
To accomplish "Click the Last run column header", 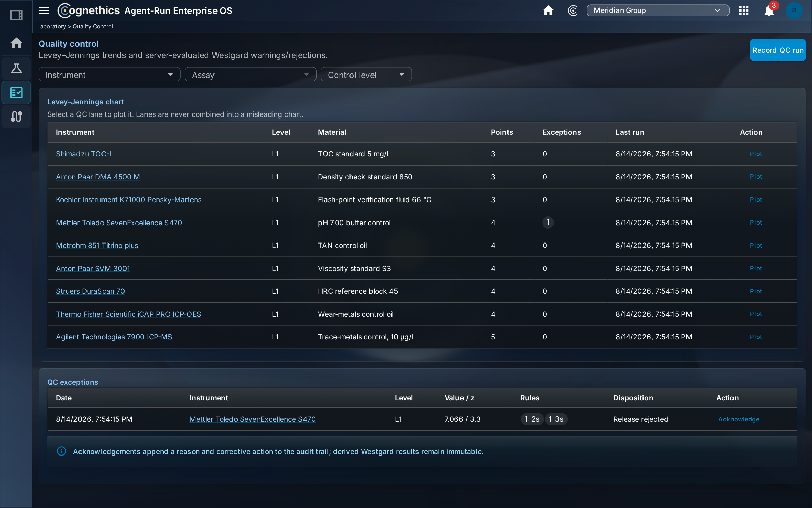I will tap(630, 132).
